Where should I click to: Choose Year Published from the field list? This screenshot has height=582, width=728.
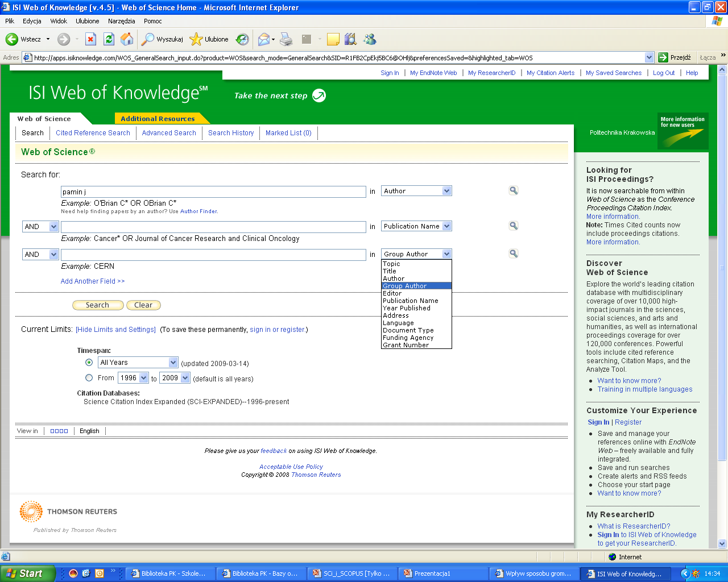click(416, 308)
